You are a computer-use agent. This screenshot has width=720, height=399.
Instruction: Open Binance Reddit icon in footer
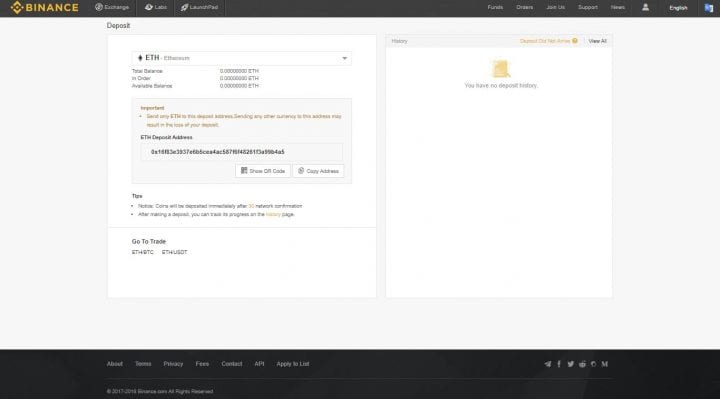(582, 364)
